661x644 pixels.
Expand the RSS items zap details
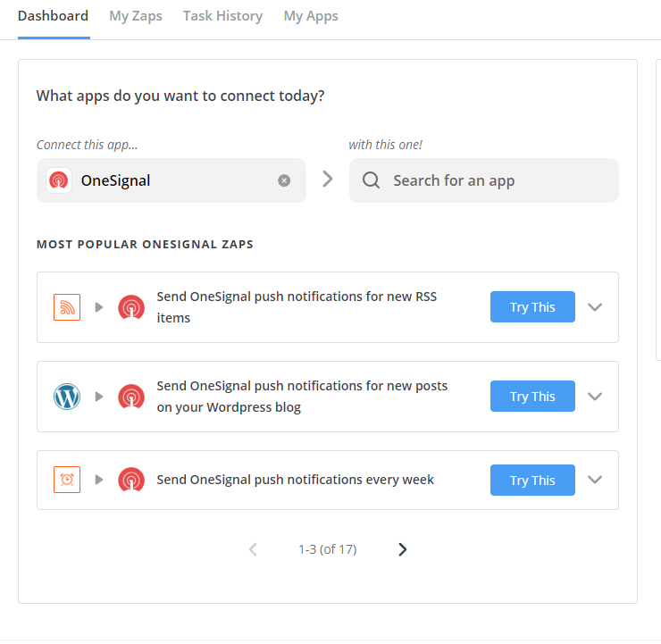click(596, 307)
